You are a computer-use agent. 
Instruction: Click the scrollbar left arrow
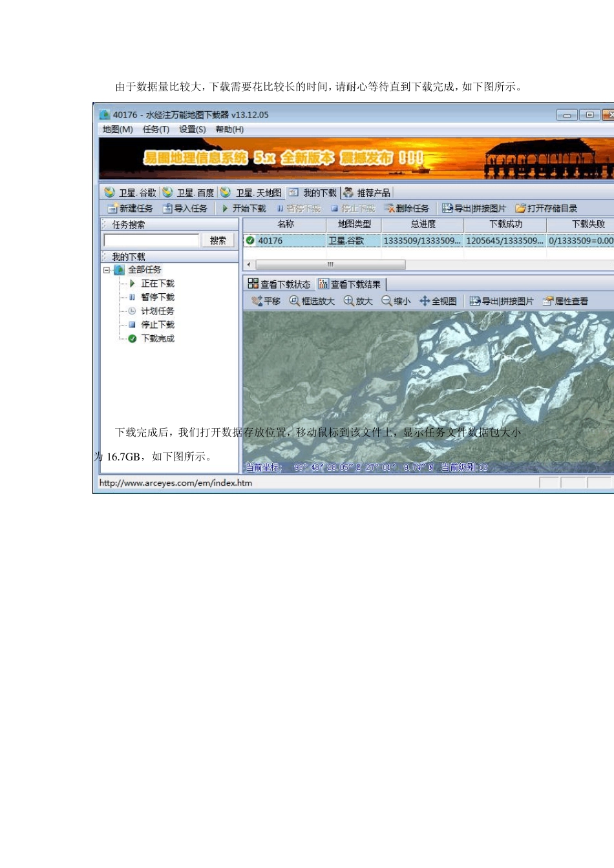[x=249, y=264]
